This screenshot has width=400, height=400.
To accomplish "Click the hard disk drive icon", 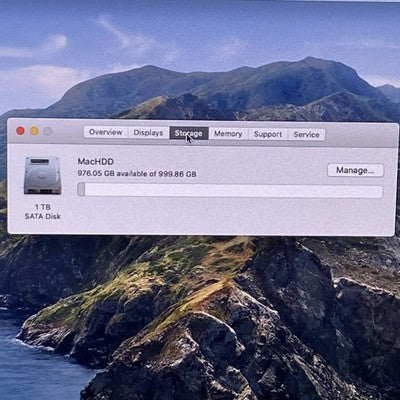I will click(43, 175).
